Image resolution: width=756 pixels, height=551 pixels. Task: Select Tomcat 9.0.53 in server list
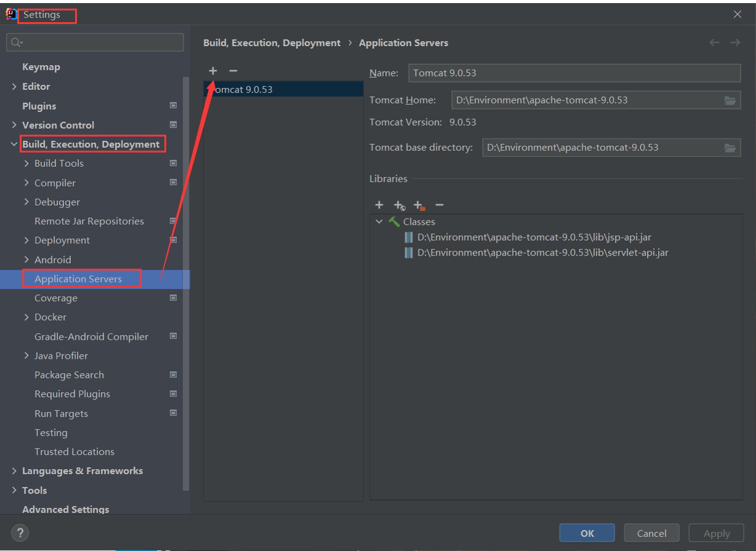click(283, 89)
